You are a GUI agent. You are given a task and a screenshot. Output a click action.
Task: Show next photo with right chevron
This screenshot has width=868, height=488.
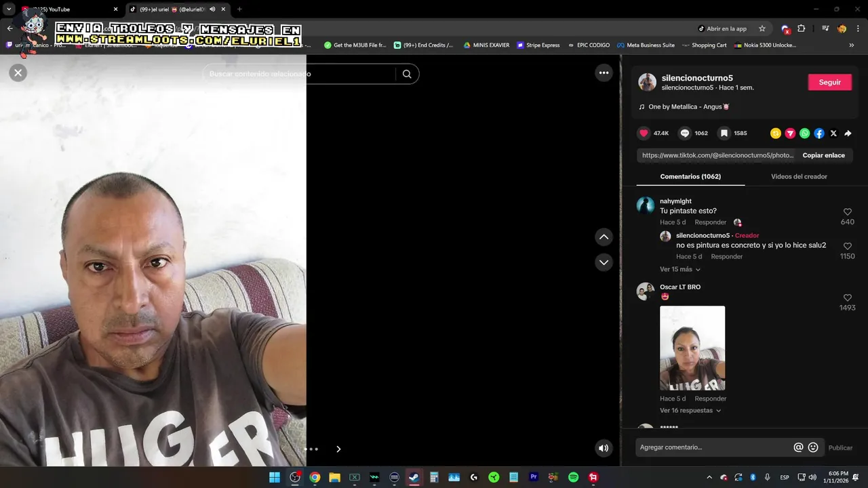[x=338, y=449]
